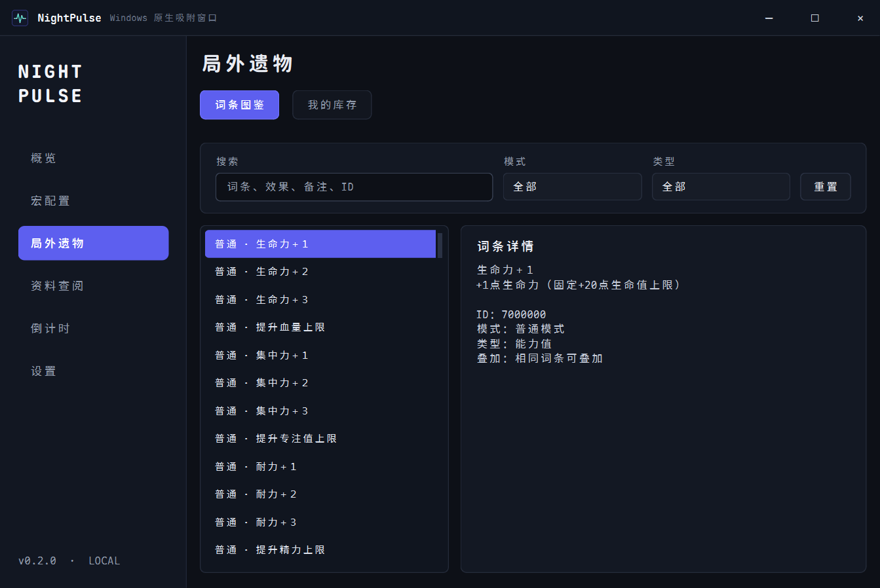880x588 pixels.
Task: Select the 普通 · 集中力+2 entry
Action: pos(320,382)
